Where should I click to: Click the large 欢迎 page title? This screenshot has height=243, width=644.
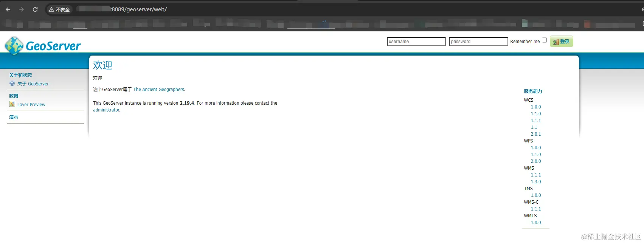tap(102, 65)
